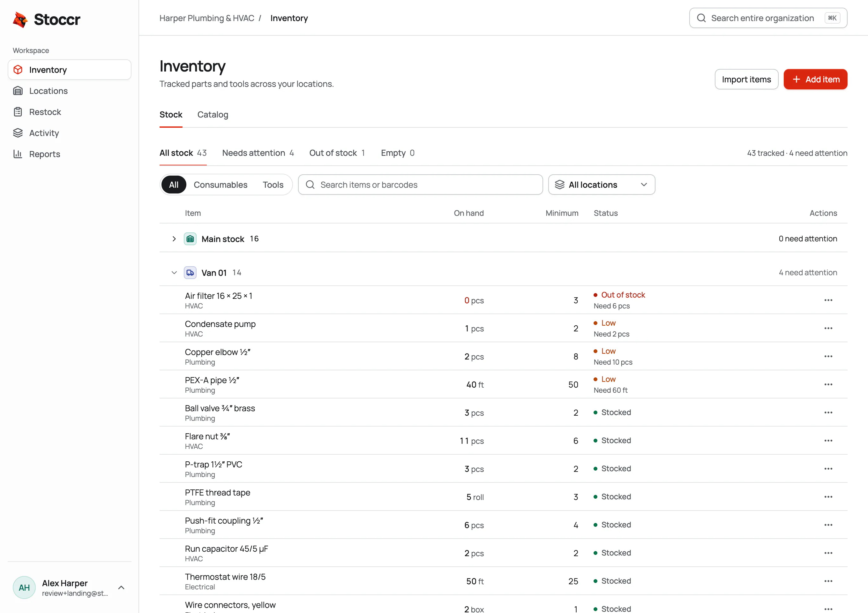Open actions menu for Air filter row
The width and height of the screenshot is (868, 613).
pyautogui.click(x=828, y=300)
